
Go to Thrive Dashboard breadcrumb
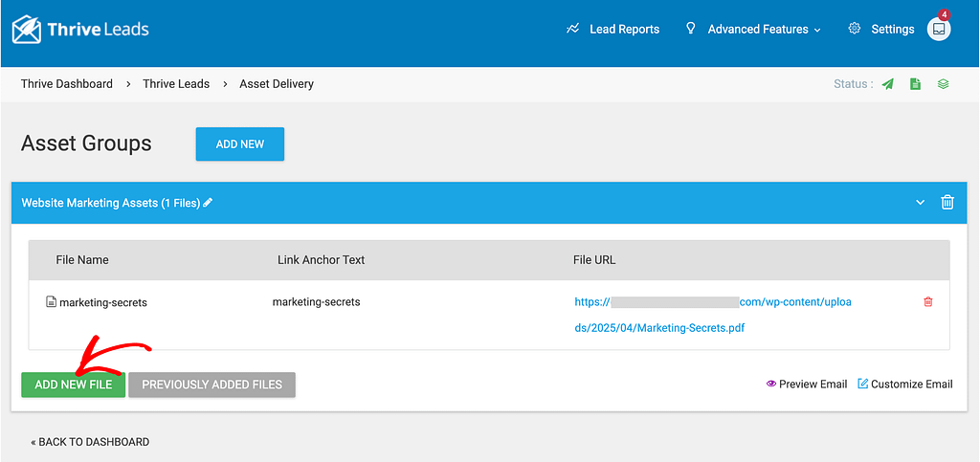[67, 83]
